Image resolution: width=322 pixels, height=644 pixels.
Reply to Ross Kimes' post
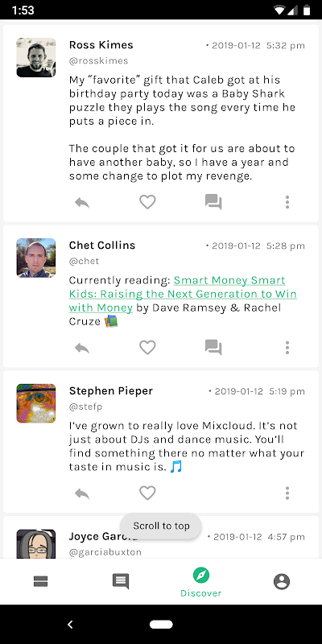tap(82, 202)
